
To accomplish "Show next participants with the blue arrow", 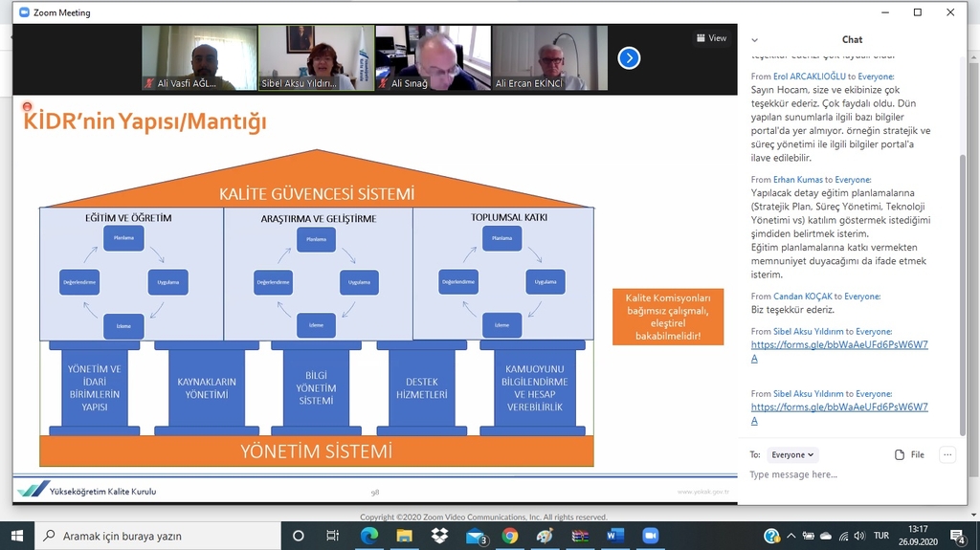I will pos(629,58).
